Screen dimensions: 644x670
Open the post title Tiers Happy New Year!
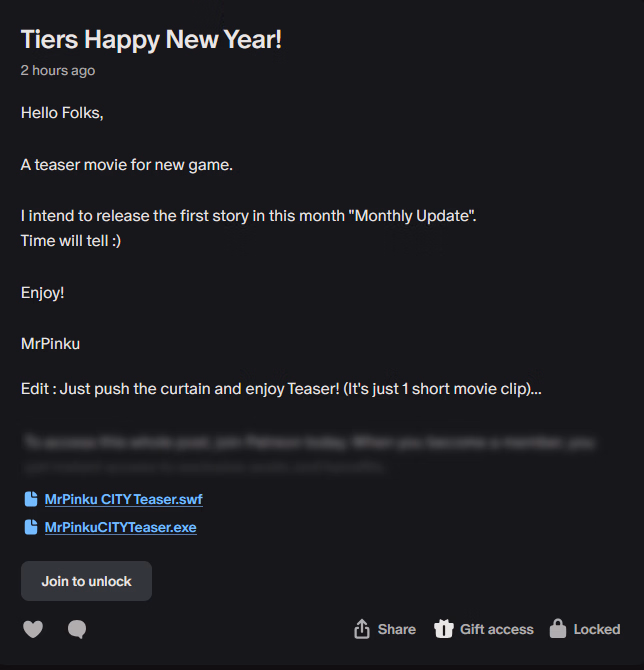pos(151,39)
